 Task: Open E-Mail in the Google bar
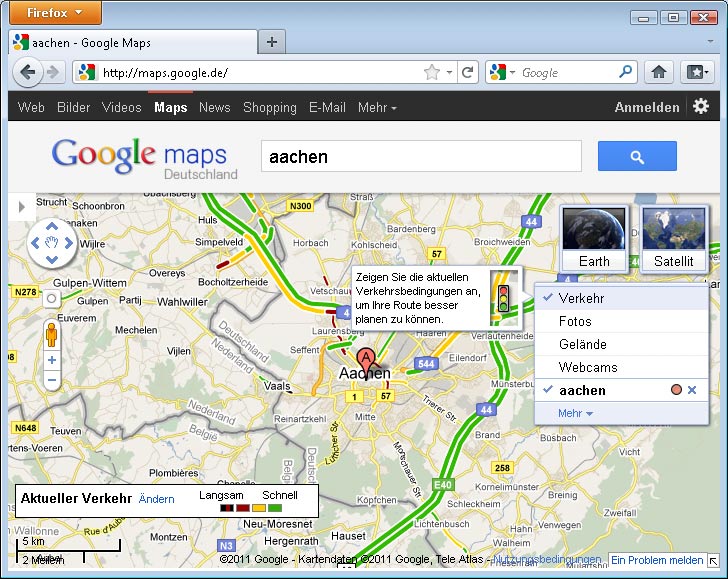(327, 107)
